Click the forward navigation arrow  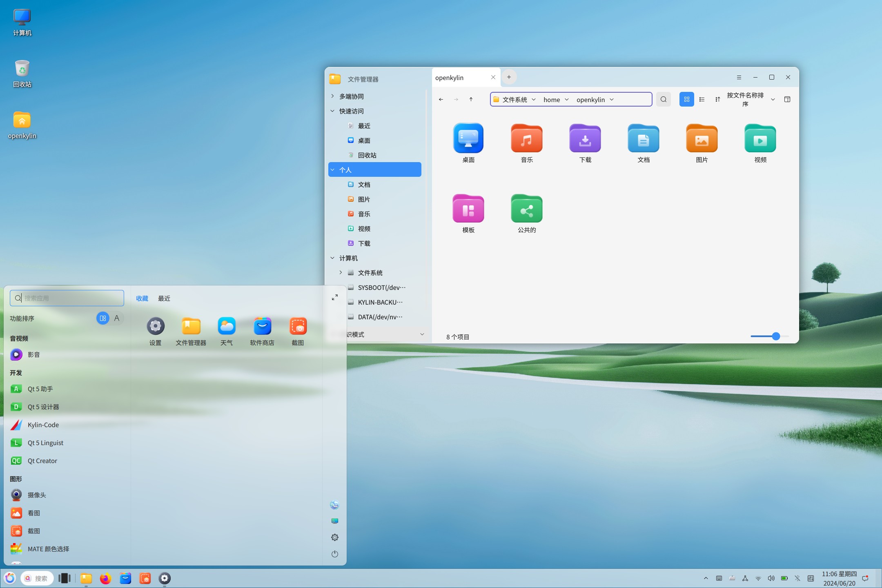(456, 99)
